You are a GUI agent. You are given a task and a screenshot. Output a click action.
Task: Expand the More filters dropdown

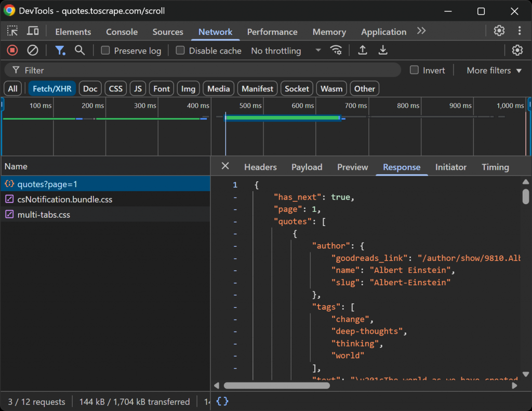click(491, 70)
